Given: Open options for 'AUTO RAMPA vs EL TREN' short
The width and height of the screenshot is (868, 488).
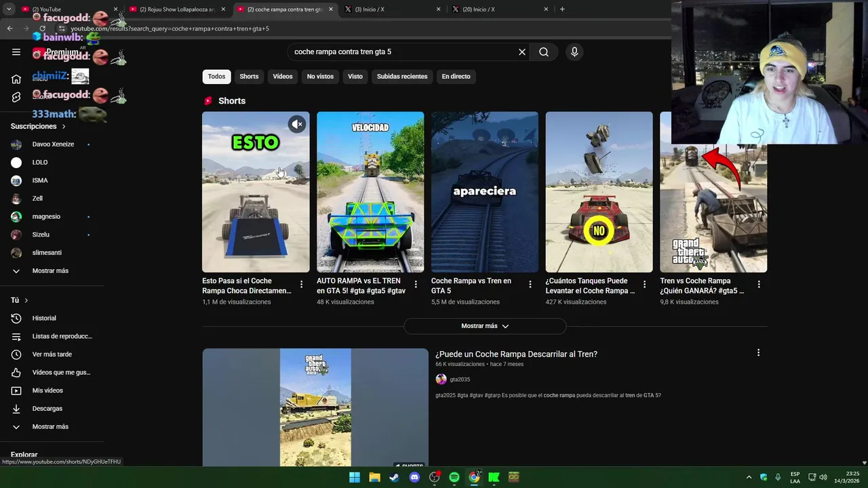Looking at the screenshot, I should pos(416,285).
